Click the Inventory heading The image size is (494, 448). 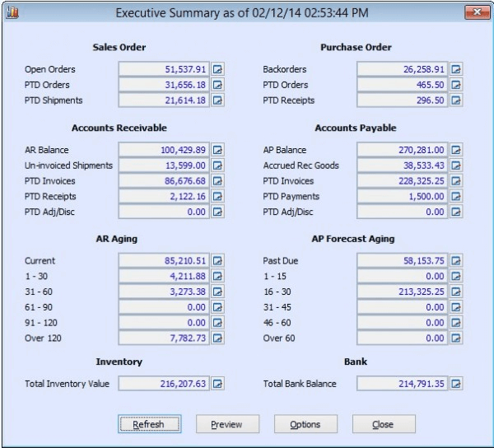pos(119,362)
